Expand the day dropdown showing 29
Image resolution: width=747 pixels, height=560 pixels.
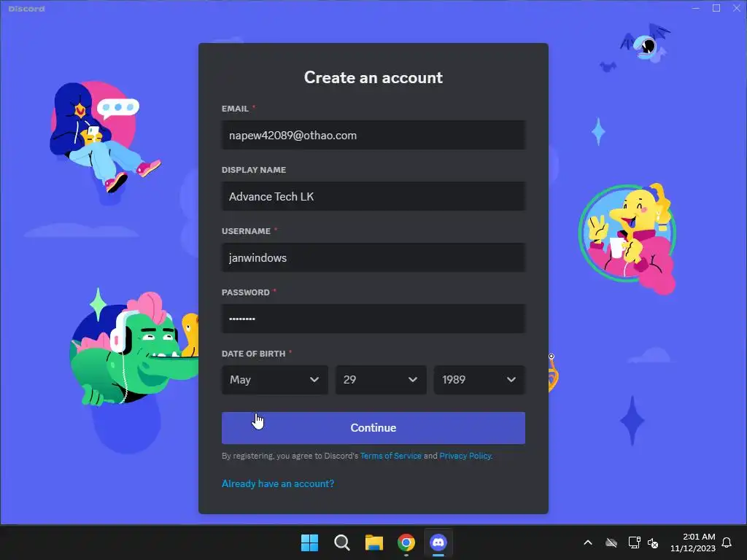(381, 379)
